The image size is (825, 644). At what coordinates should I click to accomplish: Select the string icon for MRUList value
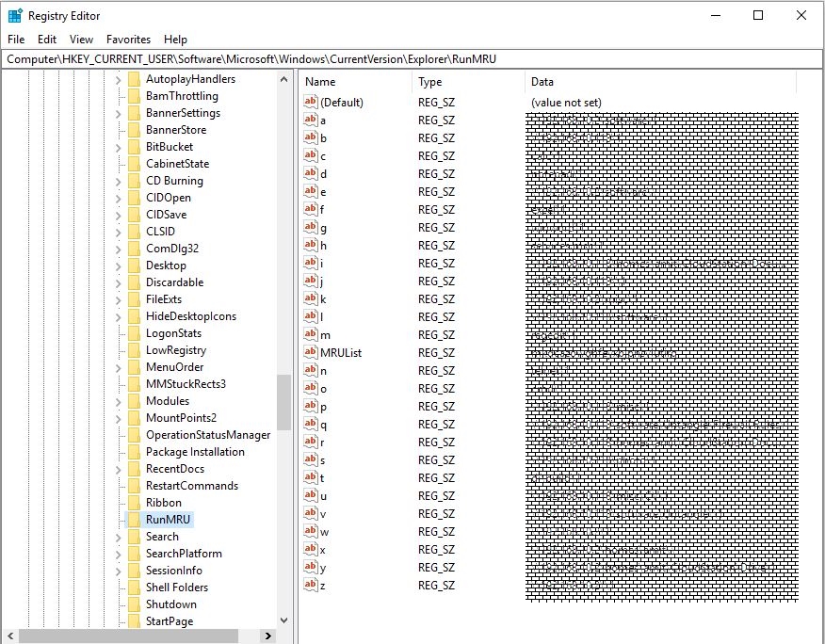coord(311,352)
